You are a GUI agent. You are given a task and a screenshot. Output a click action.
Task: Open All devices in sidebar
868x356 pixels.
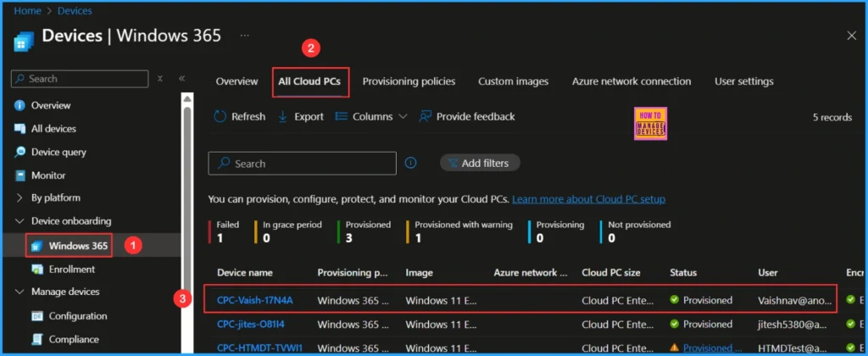click(53, 129)
